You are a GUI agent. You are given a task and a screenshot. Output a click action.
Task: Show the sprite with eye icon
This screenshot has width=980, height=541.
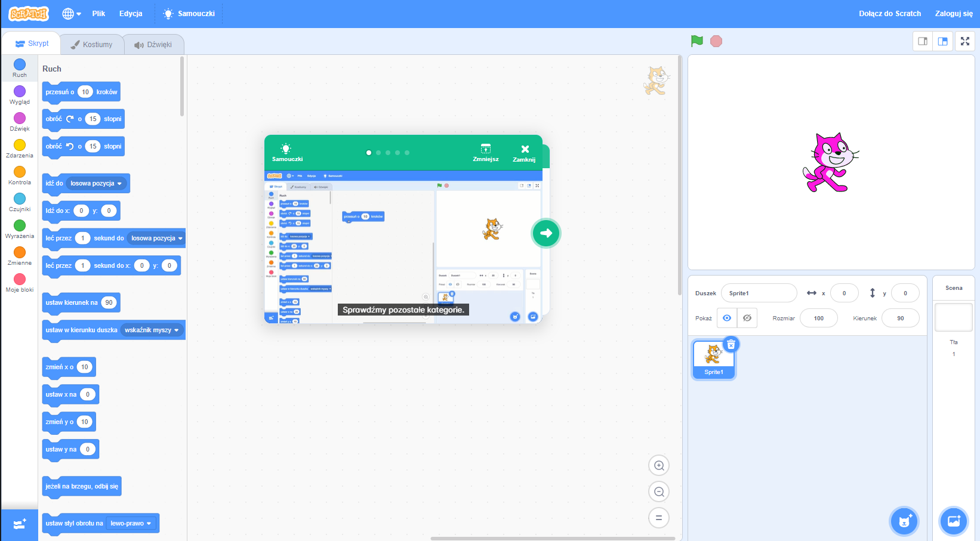[727, 318]
